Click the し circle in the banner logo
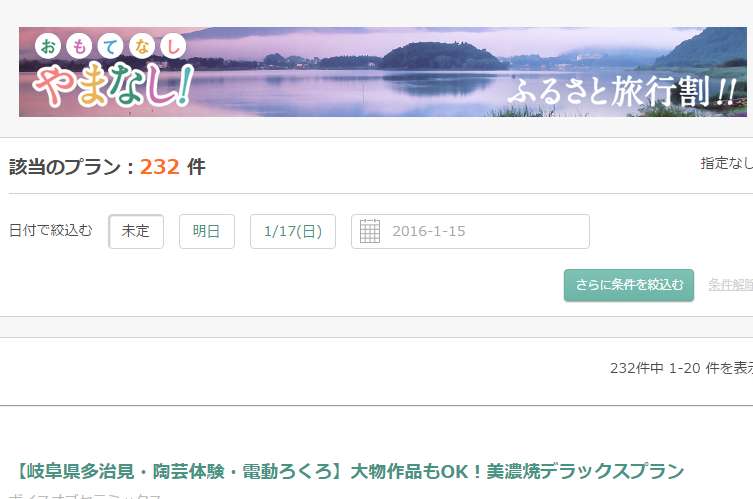 point(173,47)
